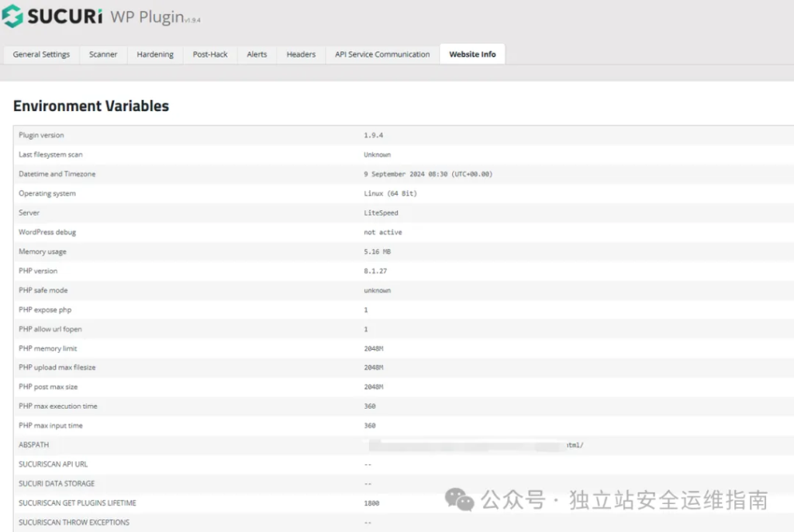
Task: Select the 'Linux (64 Bit)' value
Action: click(390, 194)
